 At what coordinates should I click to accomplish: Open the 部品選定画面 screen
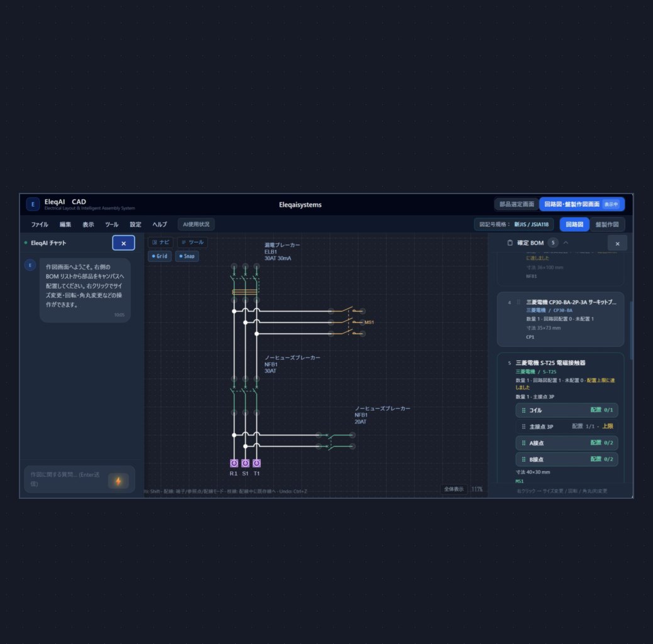point(517,204)
